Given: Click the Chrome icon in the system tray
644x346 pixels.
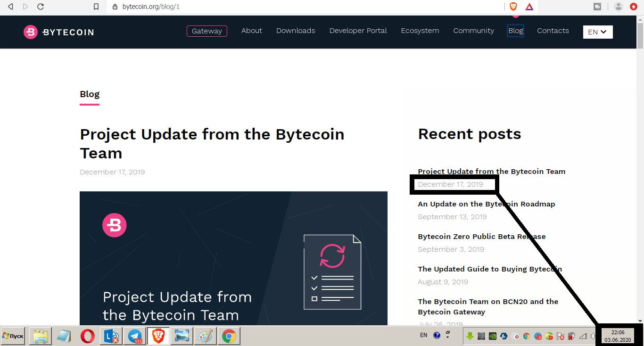Looking at the screenshot, I should [527, 336].
